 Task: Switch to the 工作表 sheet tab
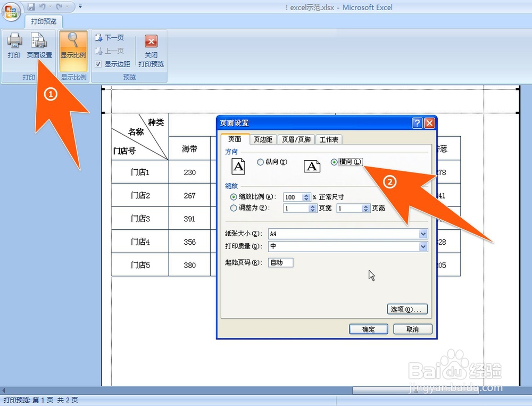329,139
